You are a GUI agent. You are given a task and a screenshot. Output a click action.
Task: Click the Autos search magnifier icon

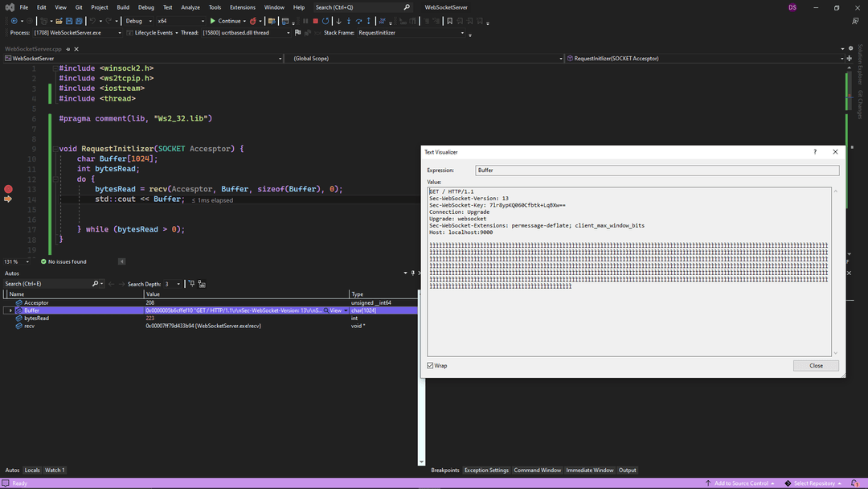click(x=95, y=284)
